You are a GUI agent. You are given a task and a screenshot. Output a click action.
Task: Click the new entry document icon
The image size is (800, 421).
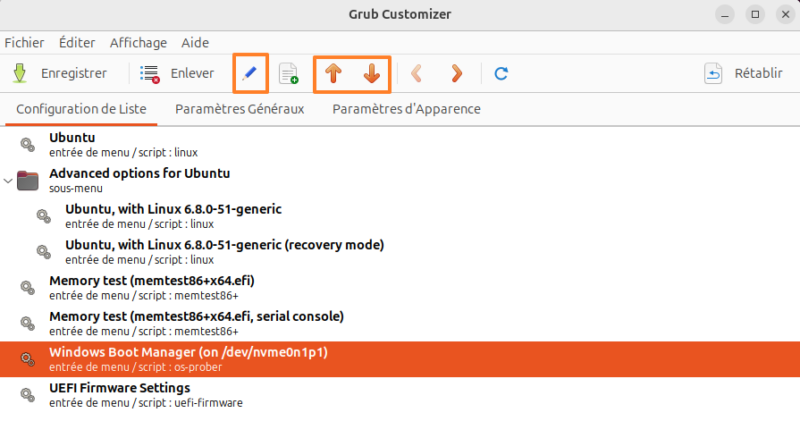click(x=289, y=73)
